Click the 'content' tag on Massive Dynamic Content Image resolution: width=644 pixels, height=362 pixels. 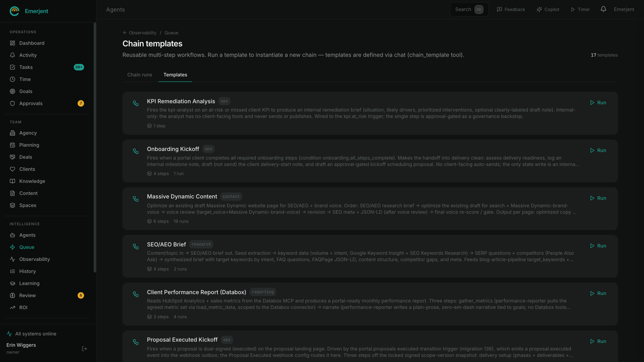pyautogui.click(x=231, y=197)
